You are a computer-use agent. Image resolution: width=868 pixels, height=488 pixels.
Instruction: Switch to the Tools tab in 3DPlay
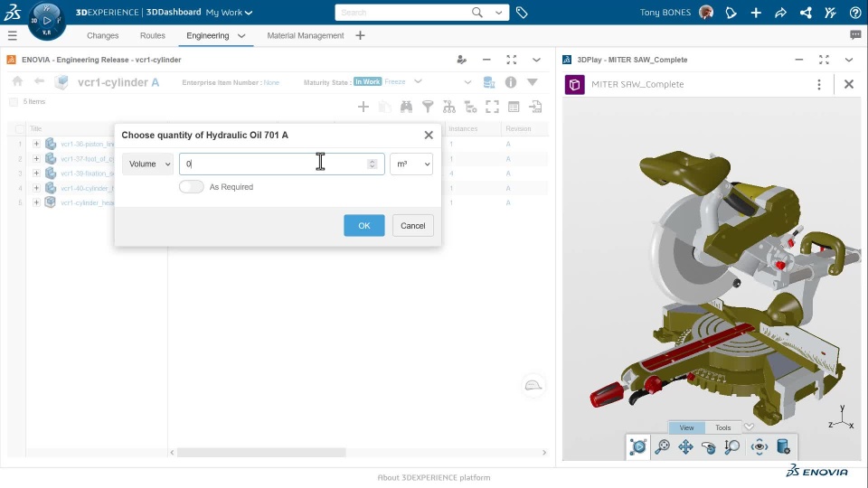723,427
